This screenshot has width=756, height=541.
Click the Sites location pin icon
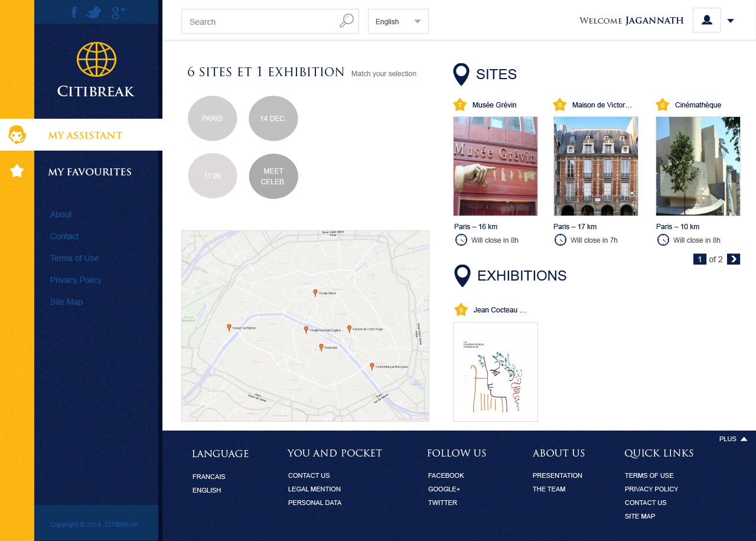[461, 74]
